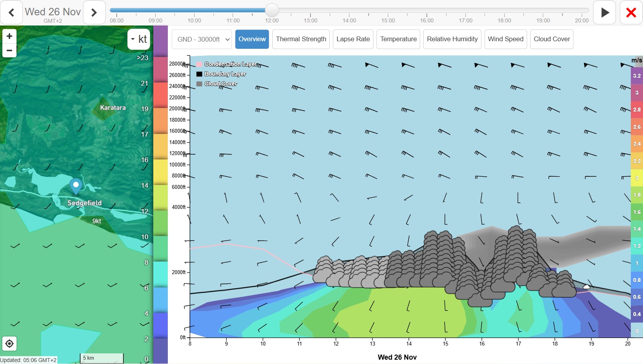
Task: Expand the GND - 30000ft altitude selector
Action: pos(202,39)
